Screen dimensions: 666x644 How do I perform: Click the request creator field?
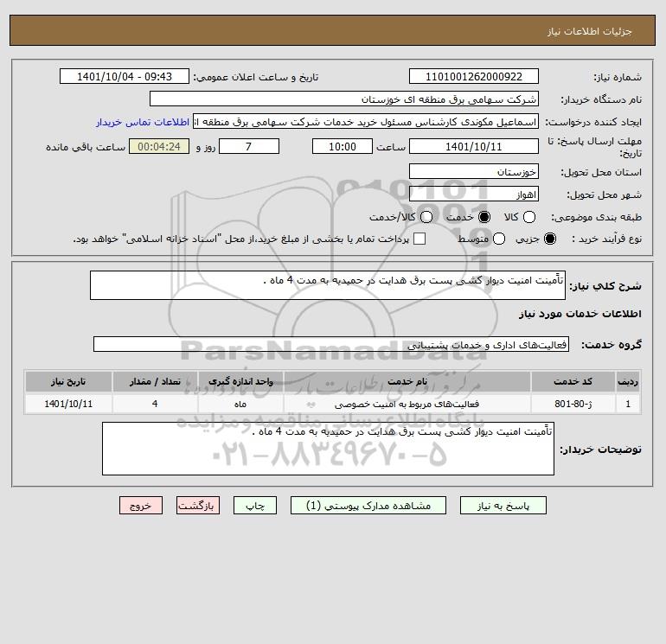click(x=366, y=122)
